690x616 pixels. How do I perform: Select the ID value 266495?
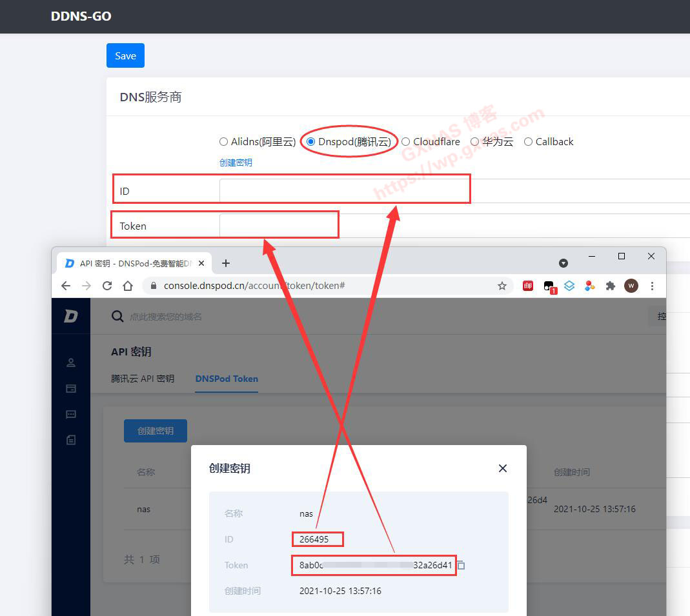pos(314,539)
